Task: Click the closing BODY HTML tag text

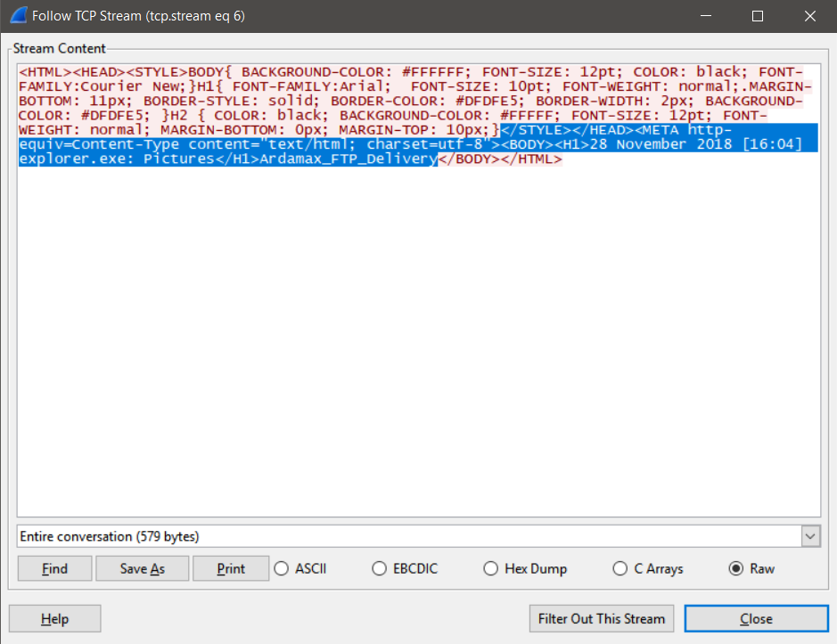Action: point(500,159)
